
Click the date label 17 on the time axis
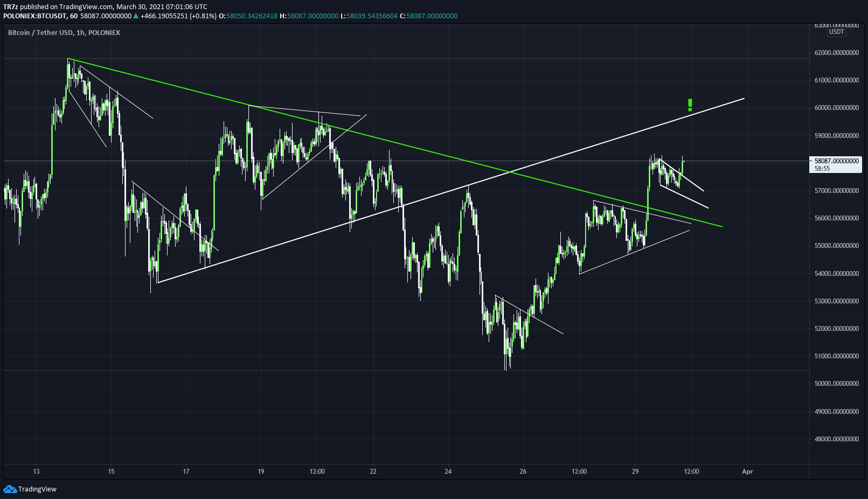[x=186, y=472]
